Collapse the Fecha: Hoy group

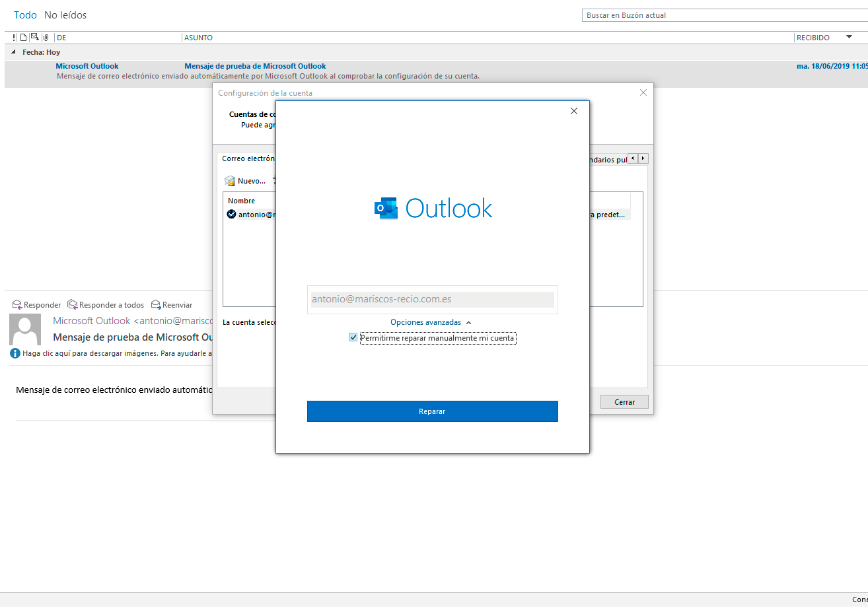13,52
